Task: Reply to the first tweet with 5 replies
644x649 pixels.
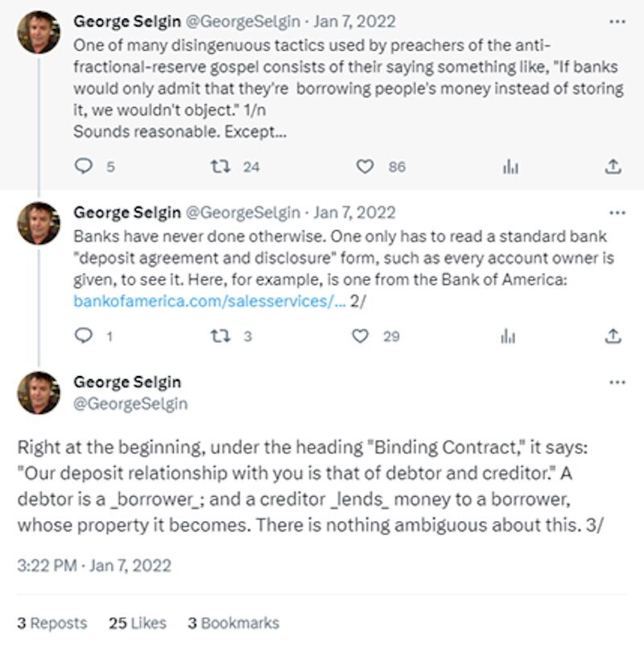Action: [84, 167]
